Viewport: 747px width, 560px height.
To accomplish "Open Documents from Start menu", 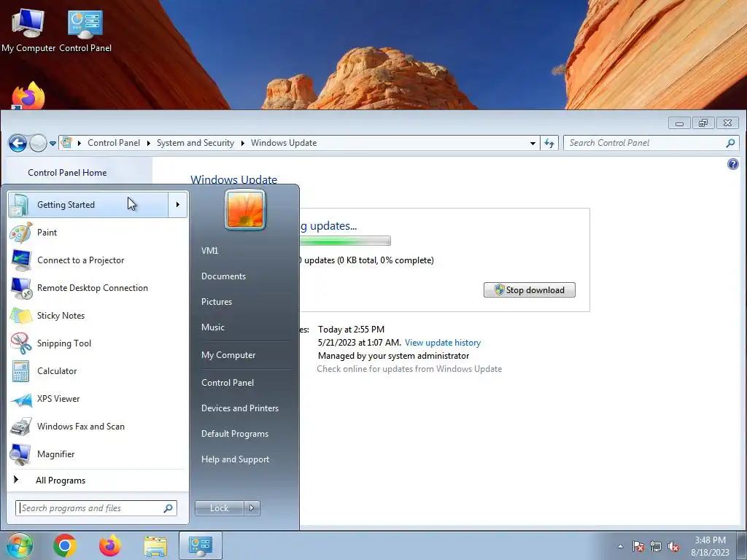I will [x=223, y=276].
